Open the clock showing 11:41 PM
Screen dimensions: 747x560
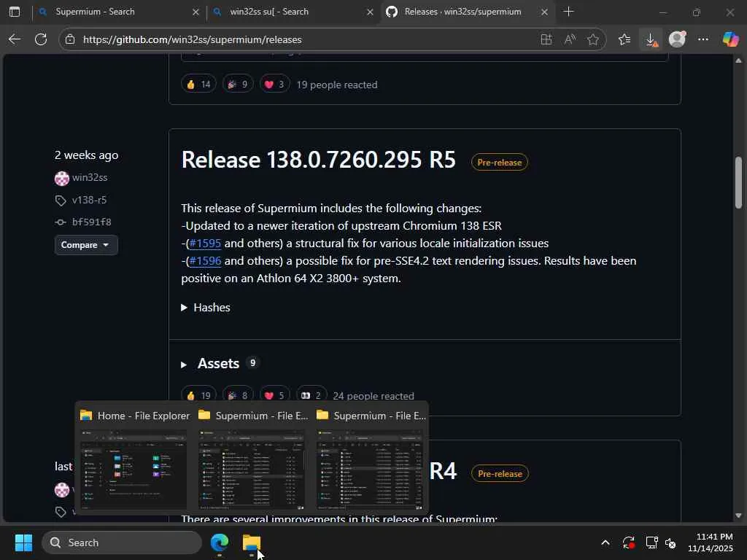711,542
